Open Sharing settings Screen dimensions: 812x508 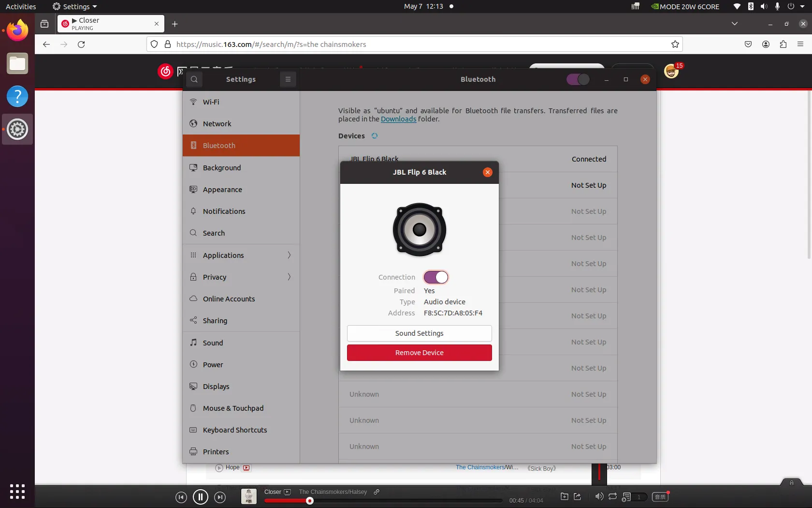[241, 321]
